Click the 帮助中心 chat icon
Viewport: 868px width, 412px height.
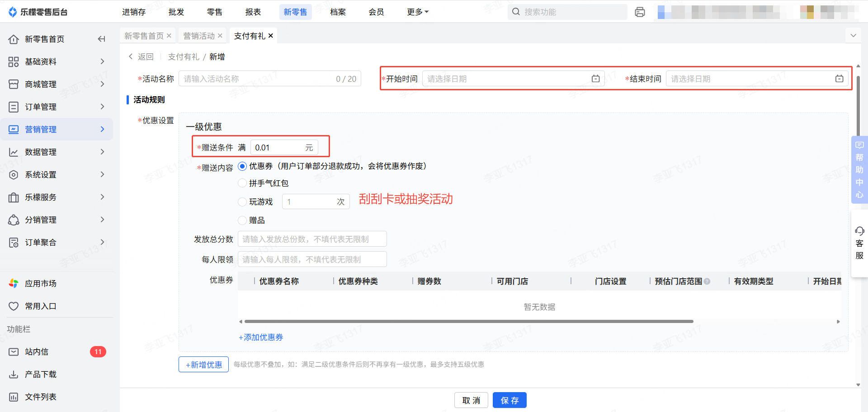[x=859, y=145]
